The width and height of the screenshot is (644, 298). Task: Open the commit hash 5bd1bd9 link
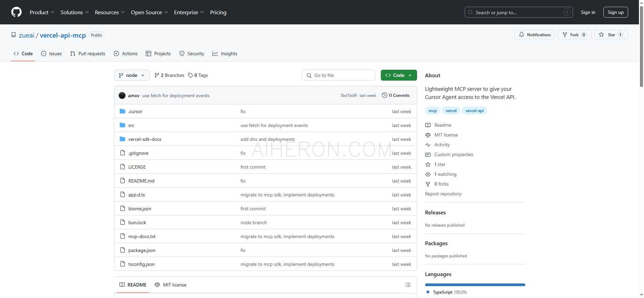tap(348, 95)
